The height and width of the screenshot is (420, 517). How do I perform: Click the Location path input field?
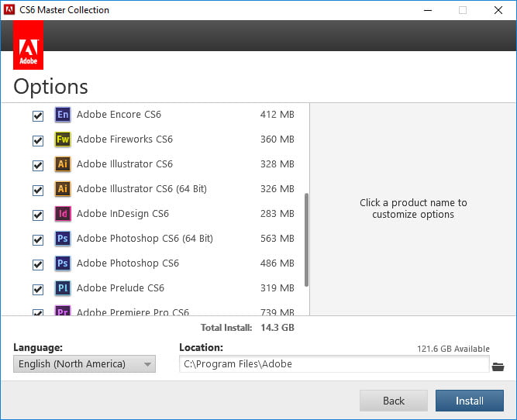[334, 364]
